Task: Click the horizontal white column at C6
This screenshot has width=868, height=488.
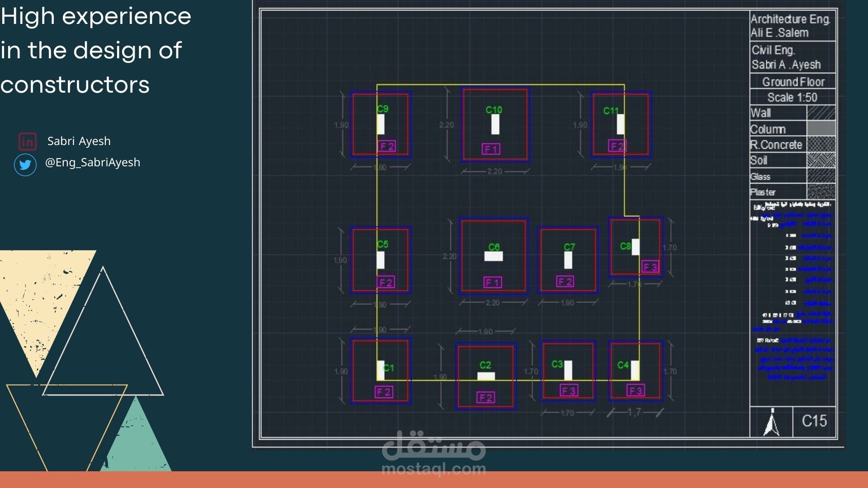Action: (x=493, y=256)
